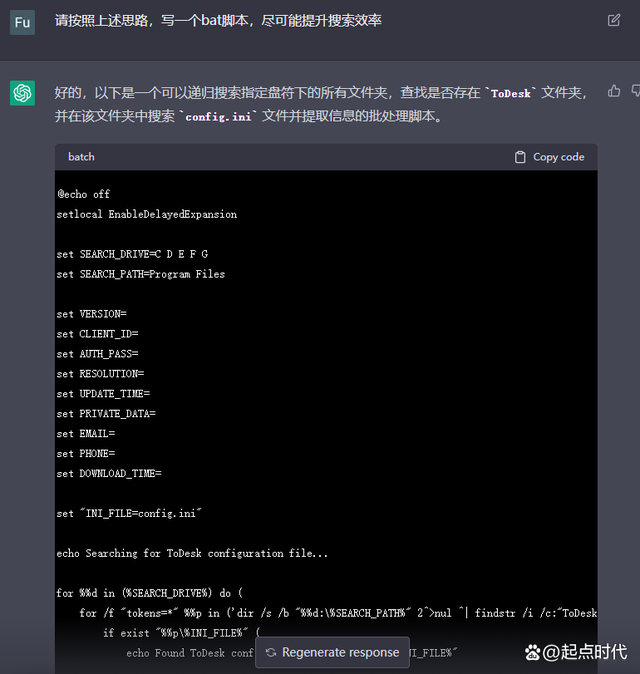Click the inline code 'config.ini' in response

pos(218,117)
